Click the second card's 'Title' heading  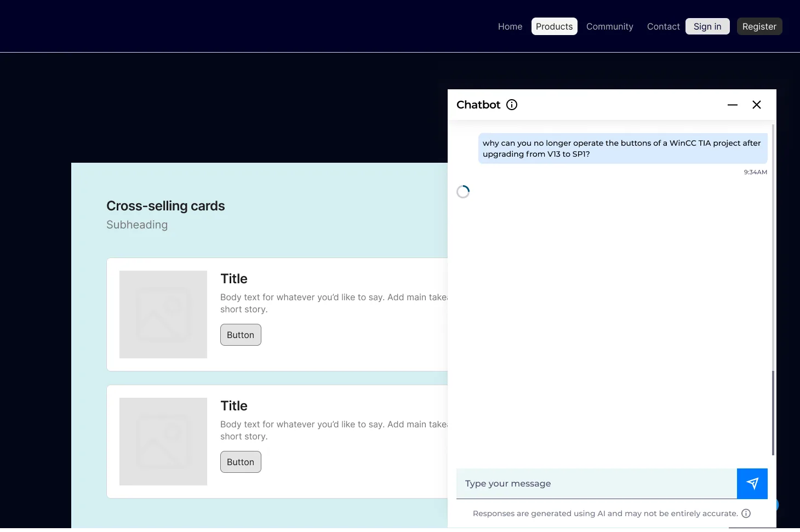point(234,406)
